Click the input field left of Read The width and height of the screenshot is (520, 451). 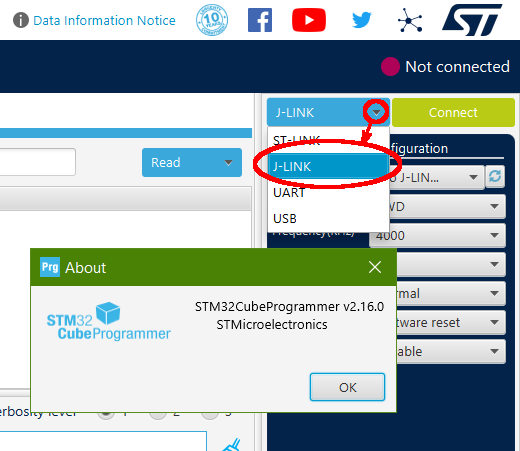pos(37,162)
